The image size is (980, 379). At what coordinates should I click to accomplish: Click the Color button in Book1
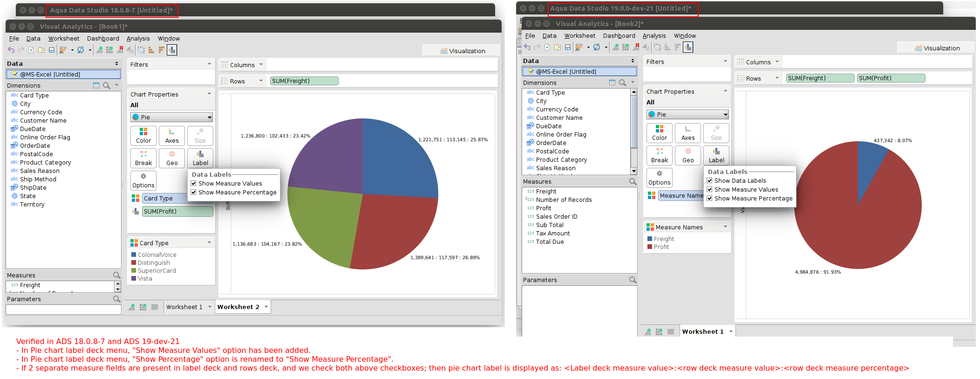click(x=143, y=136)
